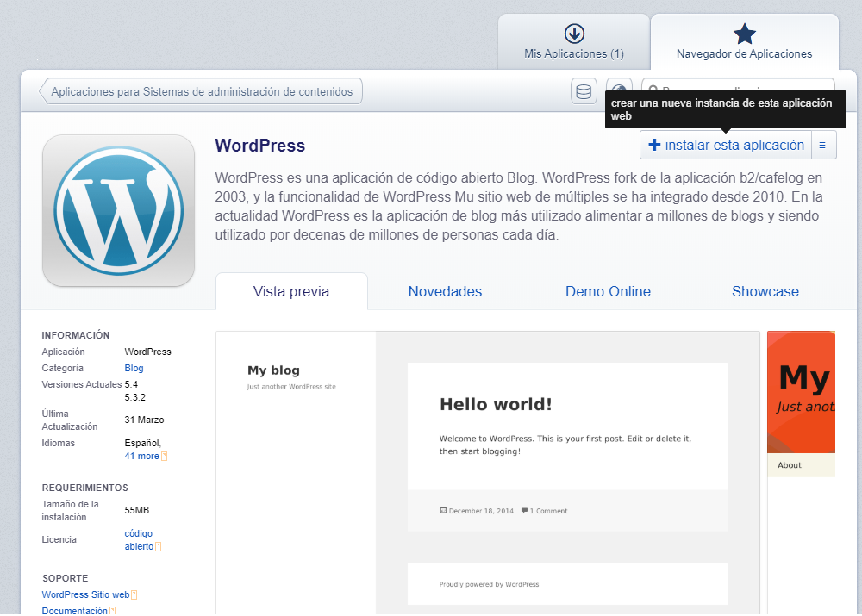This screenshot has width=862, height=616.
Task: Open the Documentación support link
Action: pos(75,611)
